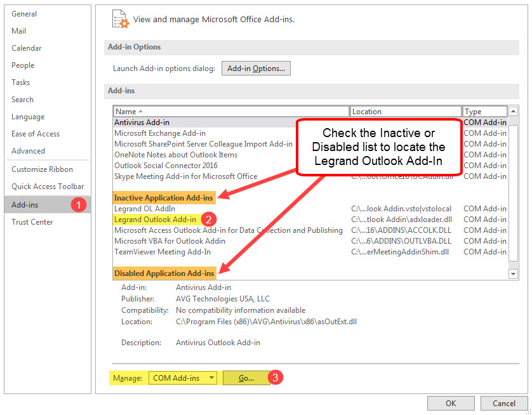This screenshot has height=415, width=532.
Task: Click the Location column header
Action: pos(405,112)
